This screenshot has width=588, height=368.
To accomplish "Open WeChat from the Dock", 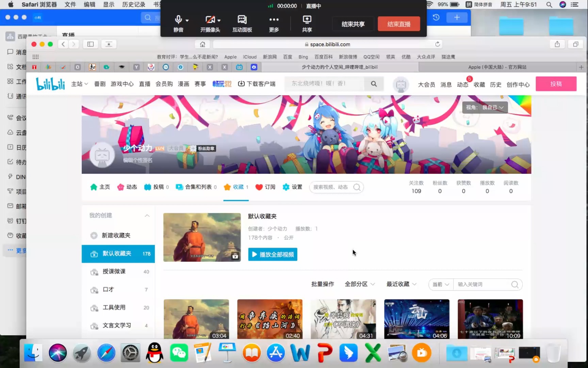I will [179, 353].
